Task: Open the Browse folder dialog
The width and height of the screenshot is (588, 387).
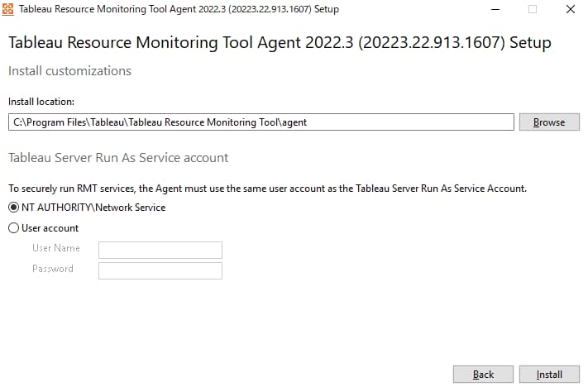Action: point(549,122)
